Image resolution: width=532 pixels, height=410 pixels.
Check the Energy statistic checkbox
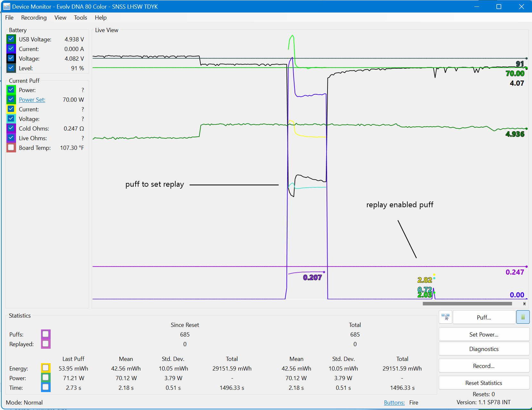point(46,368)
